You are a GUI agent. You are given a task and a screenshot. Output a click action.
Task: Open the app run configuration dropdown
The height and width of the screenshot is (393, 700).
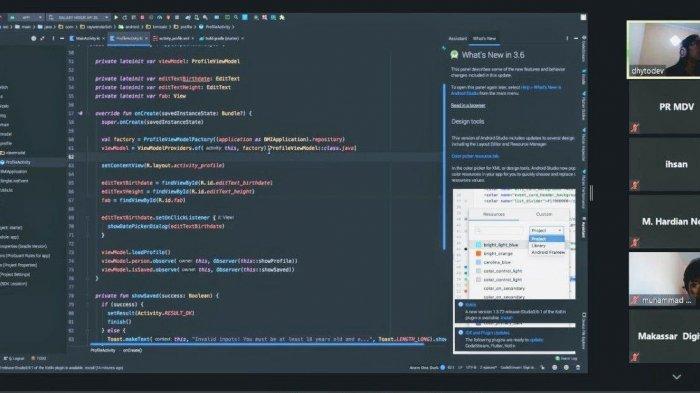26,17
